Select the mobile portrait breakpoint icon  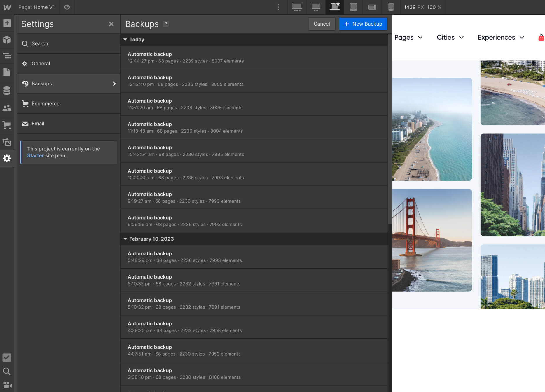(391, 7)
